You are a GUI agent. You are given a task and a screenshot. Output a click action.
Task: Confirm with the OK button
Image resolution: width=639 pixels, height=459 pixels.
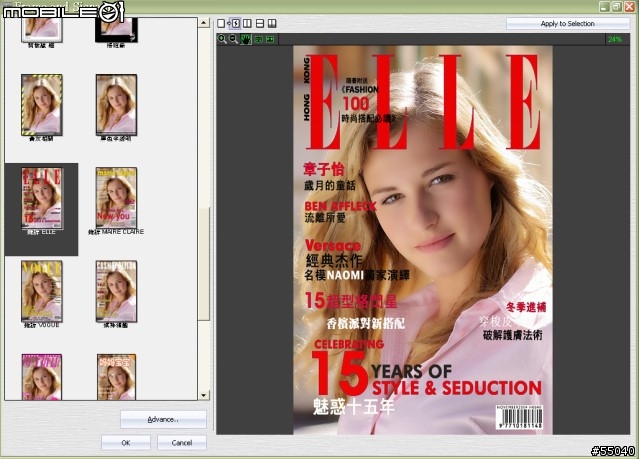pyautogui.click(x=126, y=443)
